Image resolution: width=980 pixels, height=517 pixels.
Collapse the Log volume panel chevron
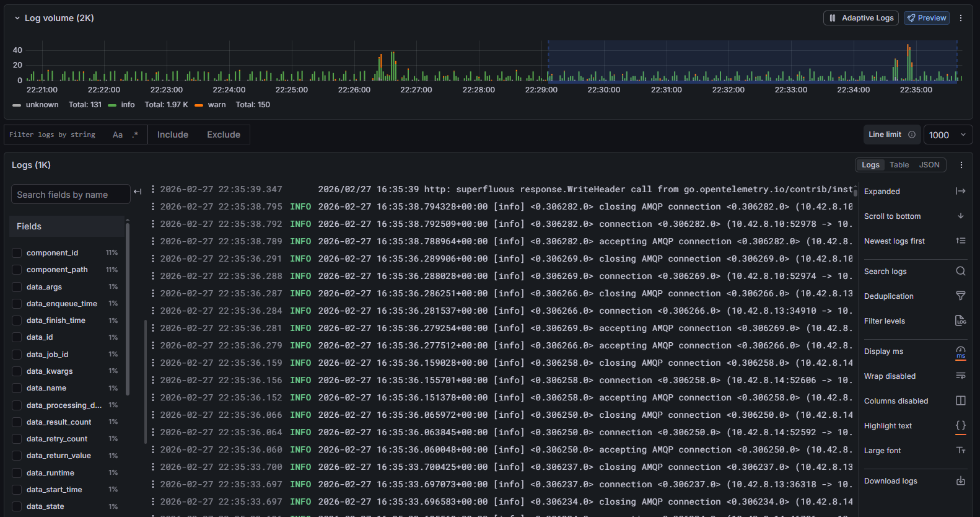[17, 18]
